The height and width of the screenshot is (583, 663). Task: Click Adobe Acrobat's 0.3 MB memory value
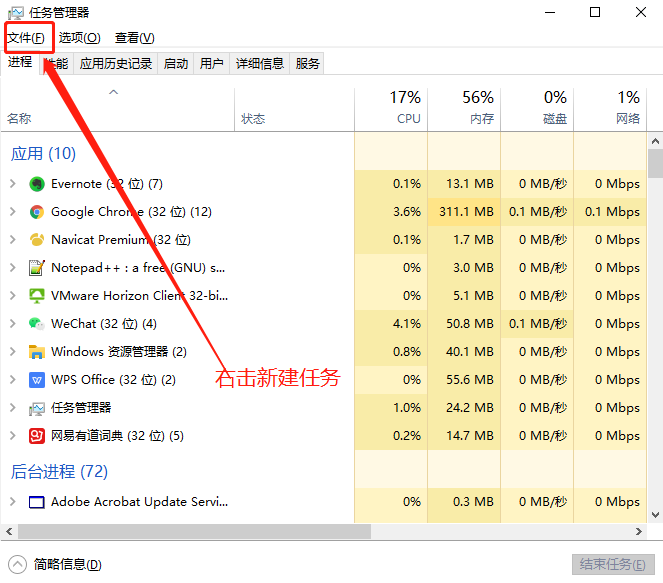pyautogui.click(x=473, y=502)
